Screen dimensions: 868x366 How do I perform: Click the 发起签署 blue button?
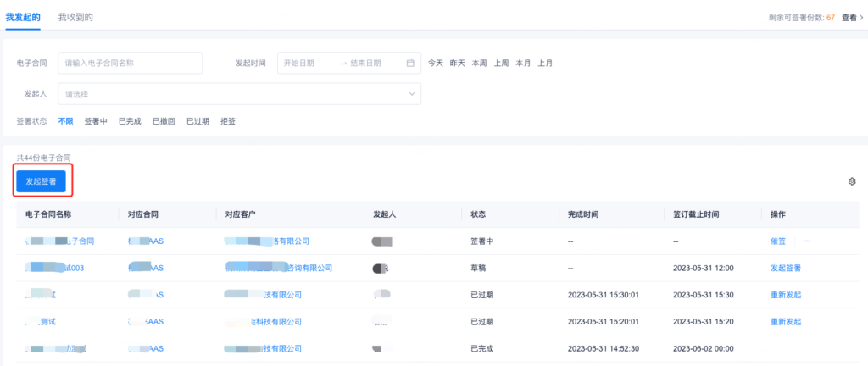pyautogui.click(x=41, y=181)
